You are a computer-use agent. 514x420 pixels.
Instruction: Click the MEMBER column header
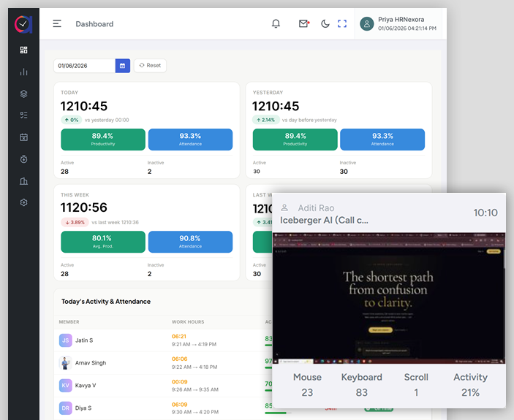(x=69, y=322)
